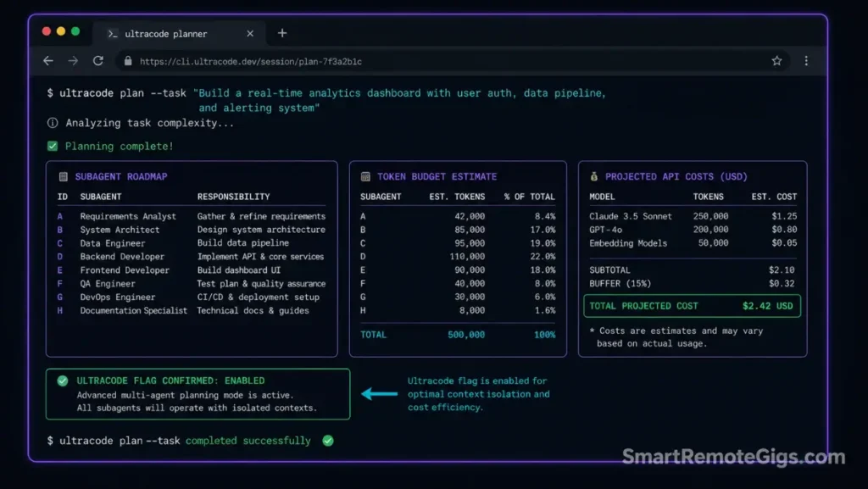Click the 'BUFFER (15%)' label
The width and height of the screenshot is (868, 489).
click(620, 284)
